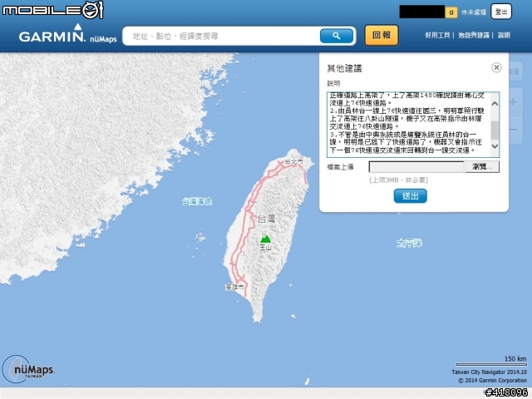Click the Garmin nüMaps logo
The width and height of the screenshot is (532, 399).
tap(67, 34)
